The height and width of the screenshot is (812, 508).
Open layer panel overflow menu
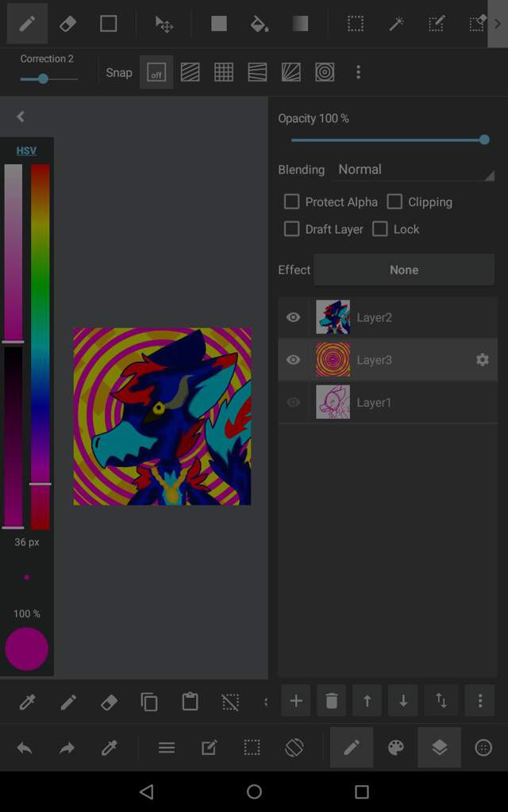click(x=480, y=701)
